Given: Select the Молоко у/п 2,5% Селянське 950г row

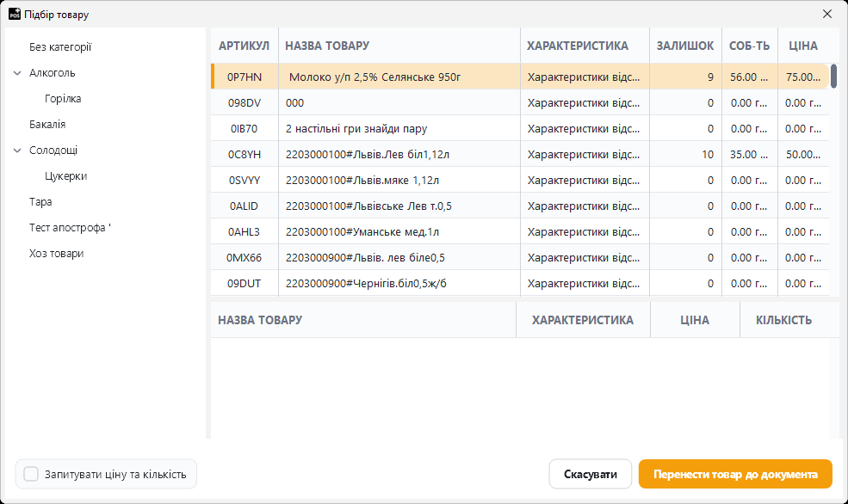Looking at the screenshot, I should click(x=520, y=77).
